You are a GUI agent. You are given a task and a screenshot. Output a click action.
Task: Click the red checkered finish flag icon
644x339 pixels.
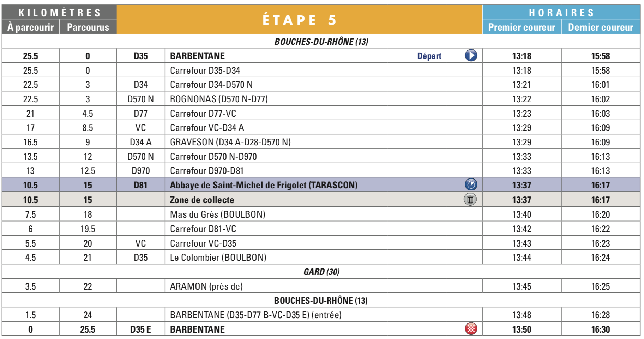click(x=471, y=329)
